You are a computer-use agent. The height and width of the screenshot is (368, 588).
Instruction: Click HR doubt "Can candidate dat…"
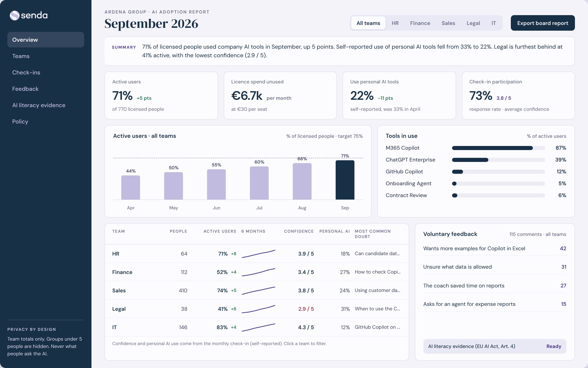tap(377, 254)
